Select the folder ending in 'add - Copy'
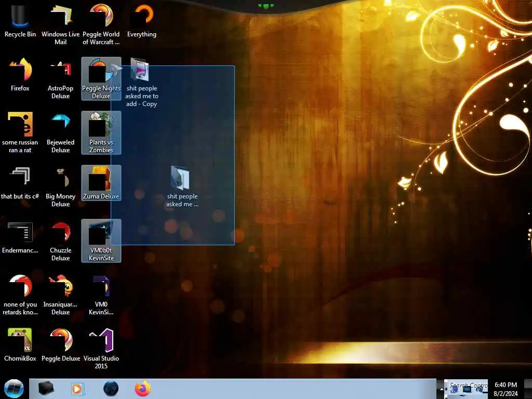The image size is (532, 399). click(142, 83)
